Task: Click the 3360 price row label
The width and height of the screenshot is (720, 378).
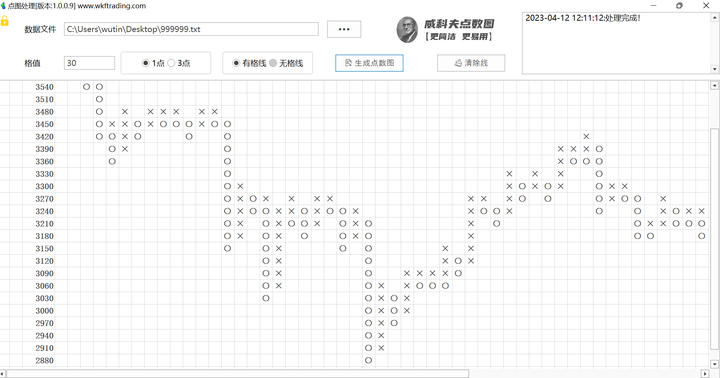Action: [x=45, y=161]
